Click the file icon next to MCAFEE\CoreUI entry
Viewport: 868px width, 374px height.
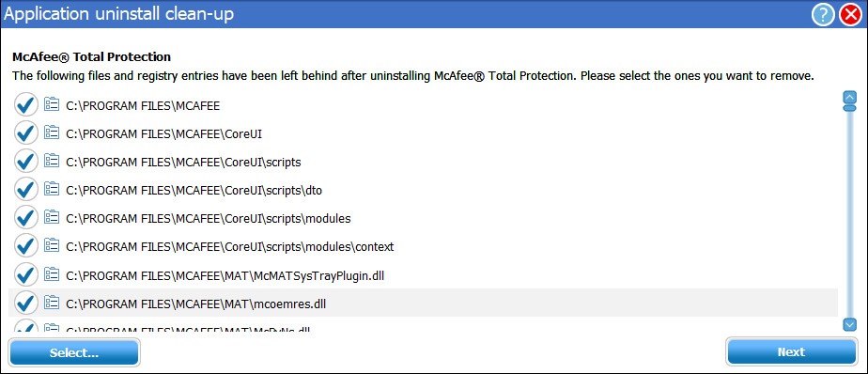point(52,132)
